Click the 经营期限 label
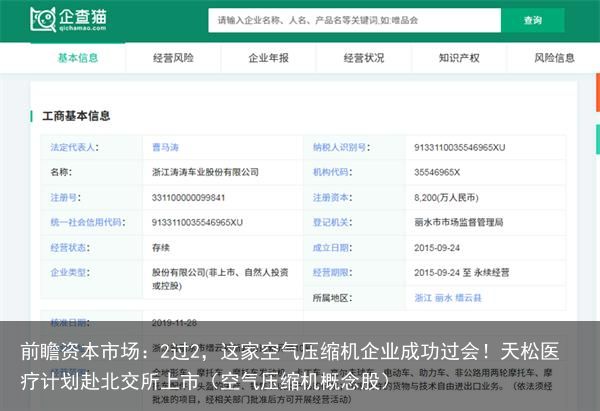The width and height of the screenshot is (600, 411). point(332,272)
